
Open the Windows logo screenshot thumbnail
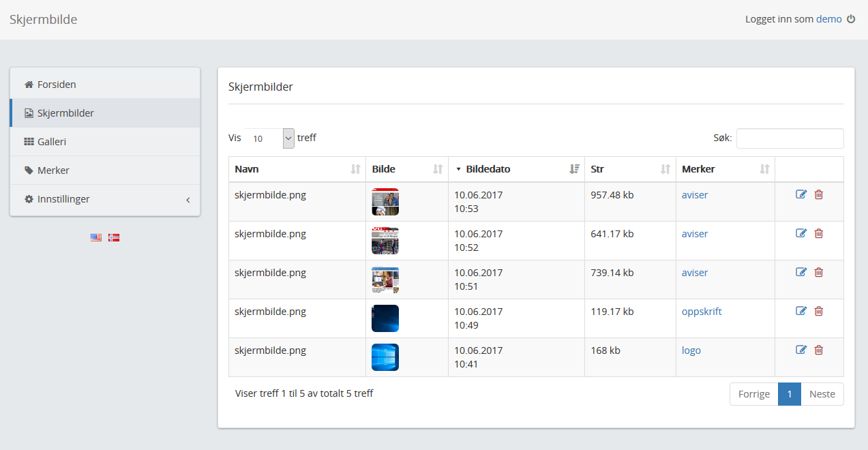pyautogui.click(x=385, y=357)
